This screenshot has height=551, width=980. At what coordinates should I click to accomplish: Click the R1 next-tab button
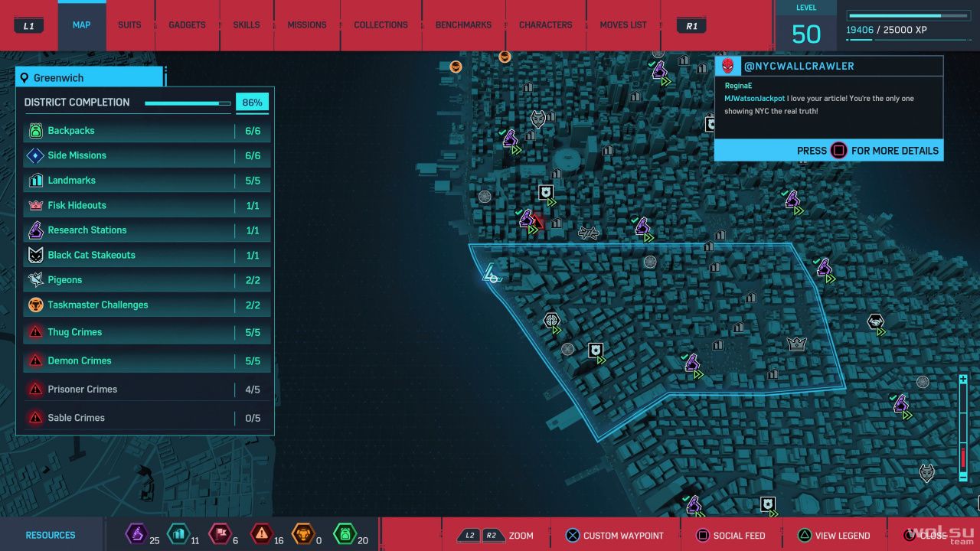pyautogui.click(x=692, y=26)
